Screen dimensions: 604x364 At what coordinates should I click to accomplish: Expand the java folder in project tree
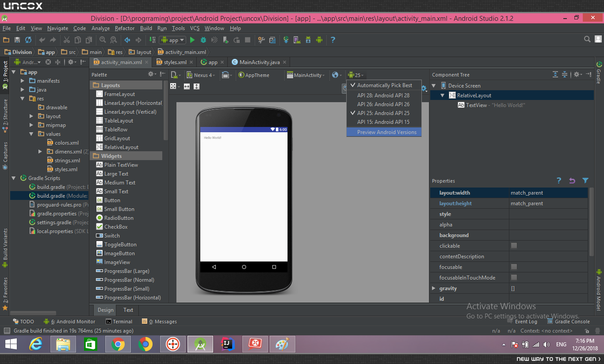click(23, 90)
